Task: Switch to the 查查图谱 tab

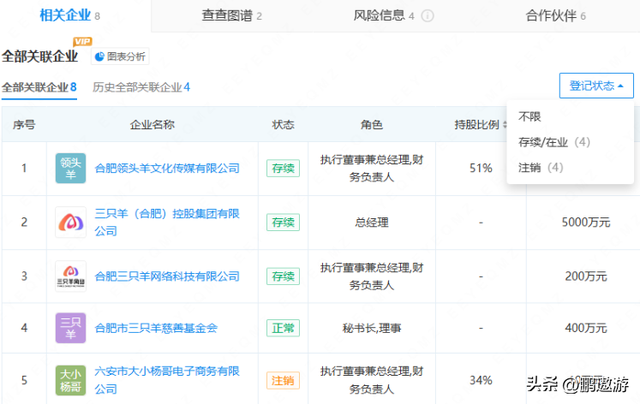Action: 231,16
